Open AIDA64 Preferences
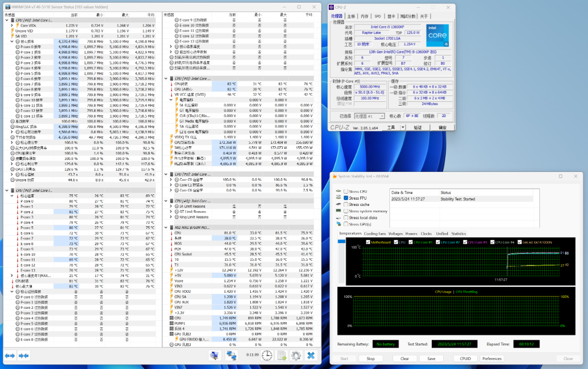The height and width of the screenshot is (369, 588). pos(492,359)
